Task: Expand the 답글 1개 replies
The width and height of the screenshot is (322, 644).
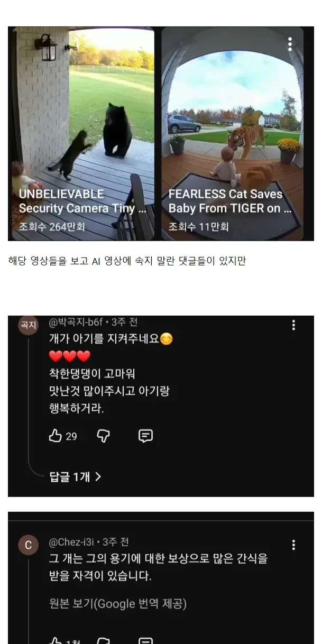Action: 75,476
